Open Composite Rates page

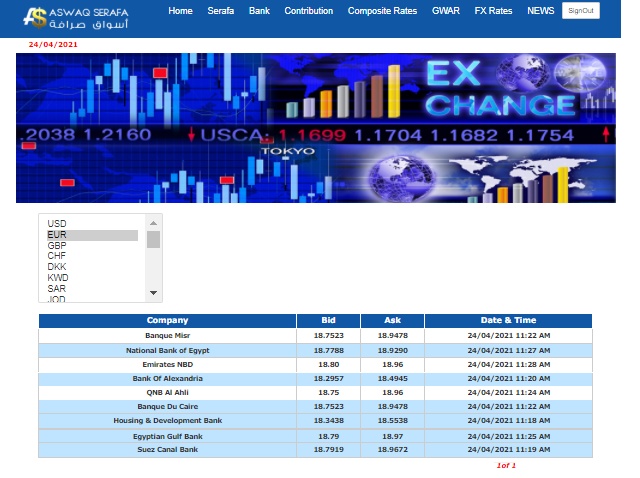click(x=382, y=11)
